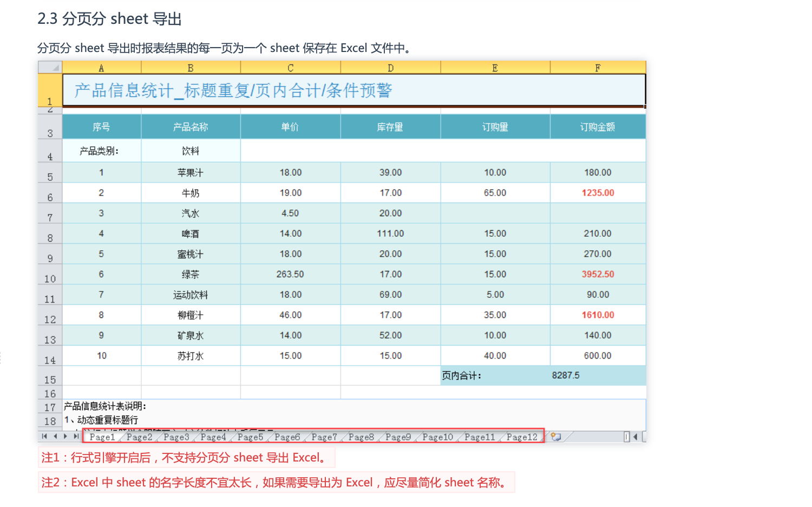Click the tab bar split handle
Screen dimensions: 812x507
click(x=626, y=437)
